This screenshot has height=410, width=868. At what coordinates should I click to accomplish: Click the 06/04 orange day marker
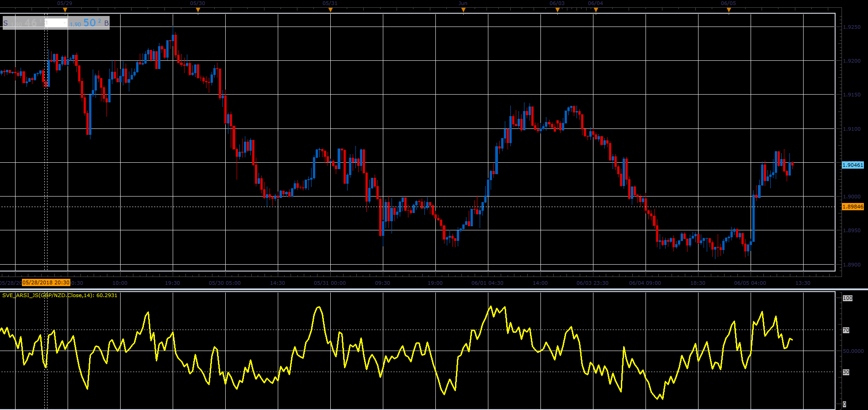tap(596, 10)
